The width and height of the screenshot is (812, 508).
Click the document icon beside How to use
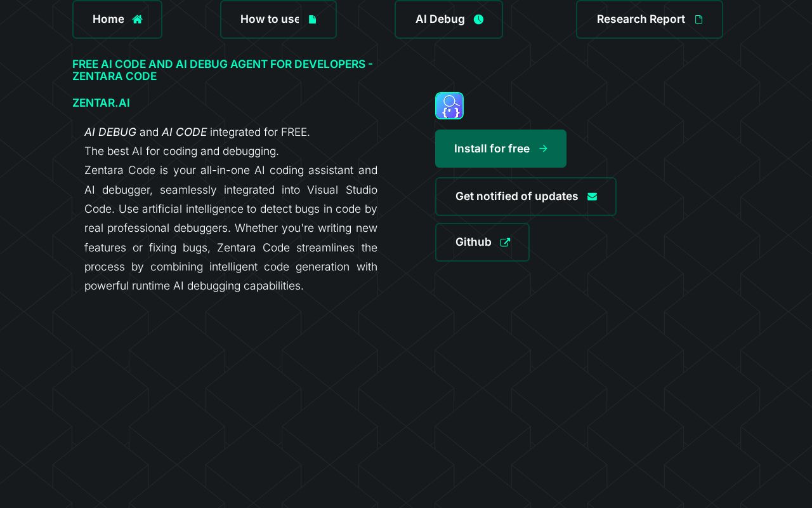[x=312, y=19]
